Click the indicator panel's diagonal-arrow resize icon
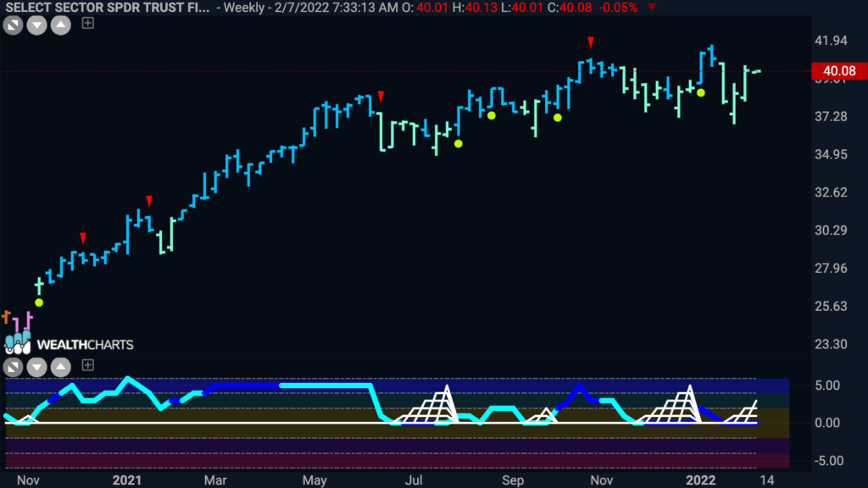 pos(13,367)
